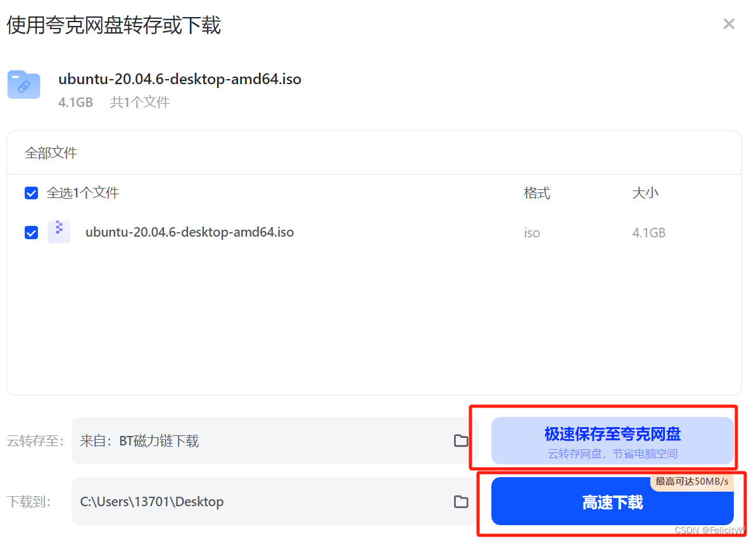Open the 全部文件 section header
Image resolution: width=756 pixels, height=541 pixels.
(51, 153)
